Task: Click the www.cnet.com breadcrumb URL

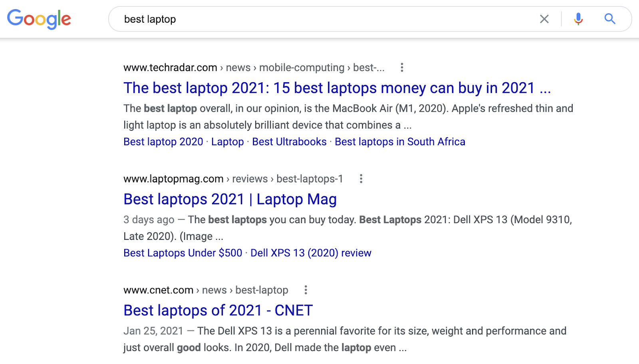Action: [x=159, y=290]
